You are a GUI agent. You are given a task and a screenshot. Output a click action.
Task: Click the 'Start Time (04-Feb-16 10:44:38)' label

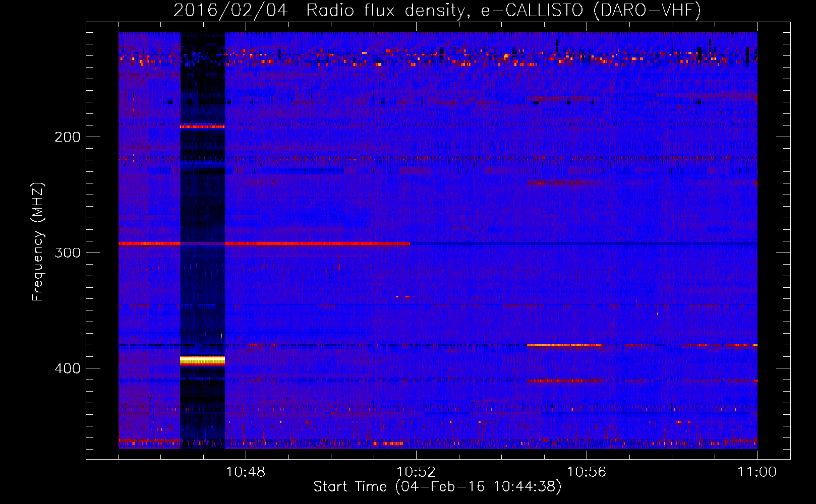(437, 487)
